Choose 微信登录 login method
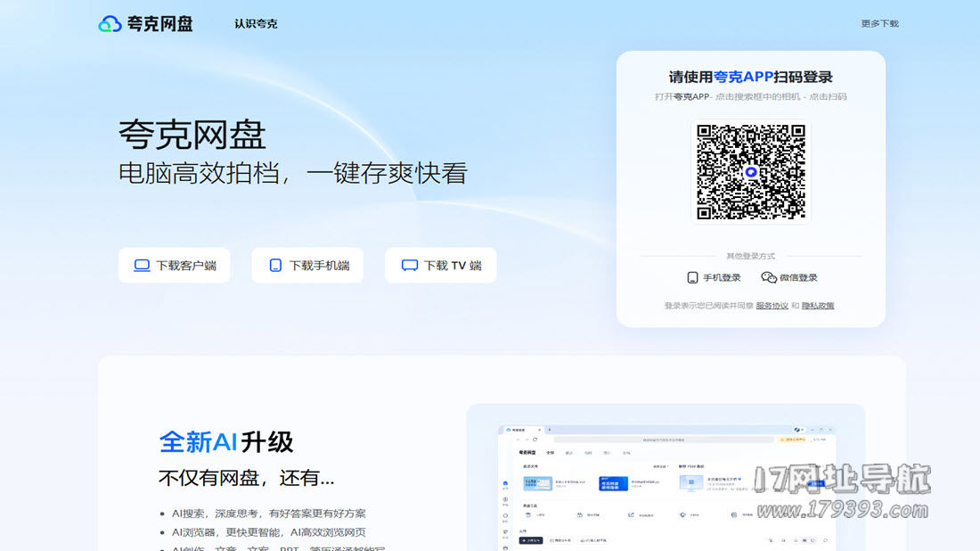 click(x=798, y=277)
